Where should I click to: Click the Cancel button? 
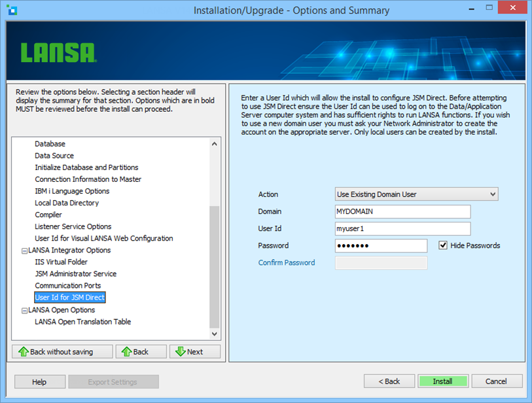tap(497, 381)
